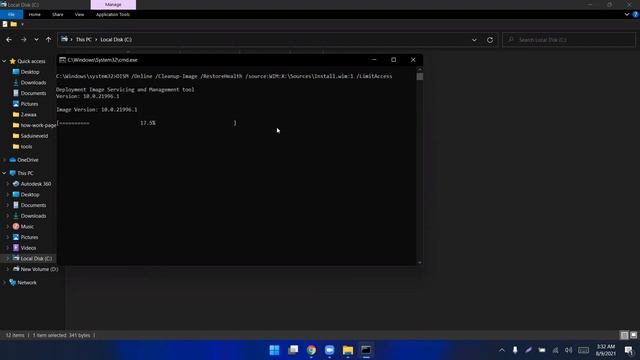Open File Explorer help icon

(x=636, y=14)
